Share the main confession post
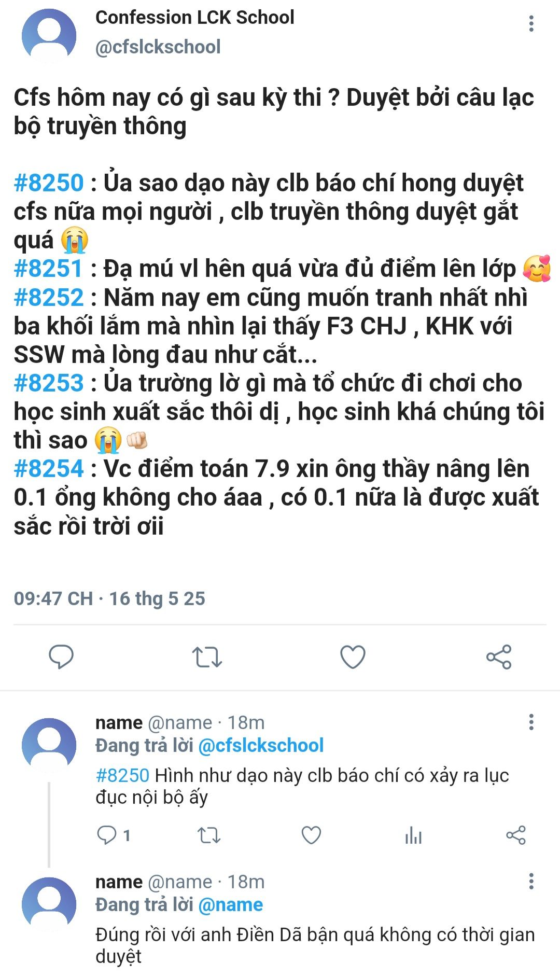 pos(499,657)
